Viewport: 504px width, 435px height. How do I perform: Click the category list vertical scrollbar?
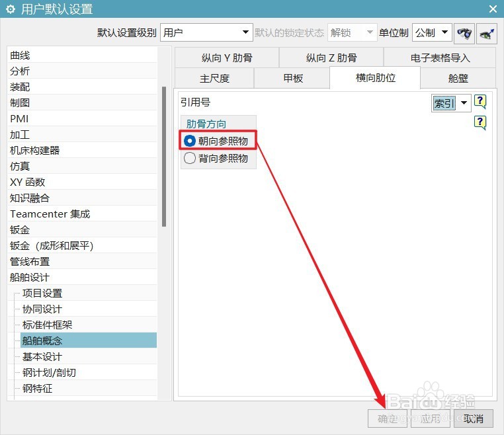point(164,157)
